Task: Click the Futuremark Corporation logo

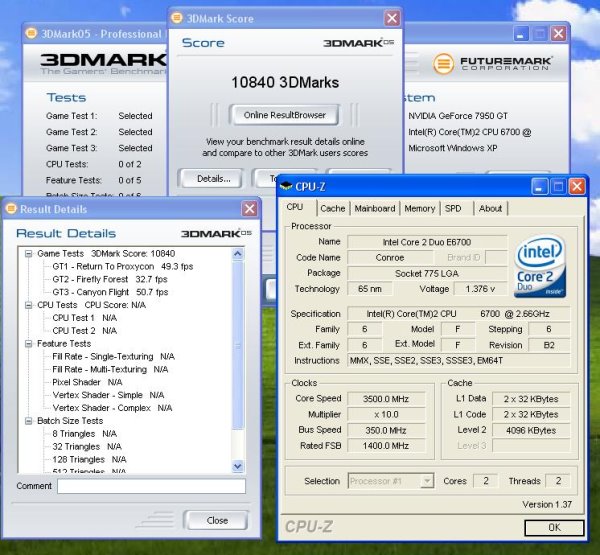Action: (x=492, y=63)
